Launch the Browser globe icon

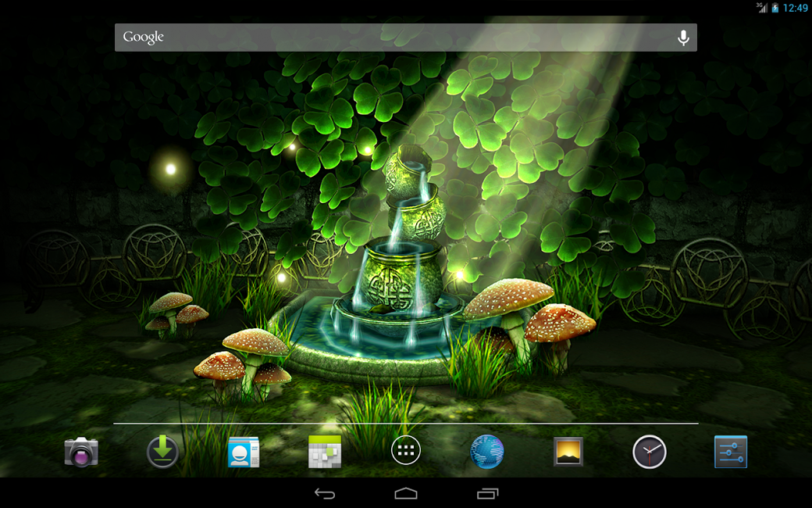click(486, 452)
